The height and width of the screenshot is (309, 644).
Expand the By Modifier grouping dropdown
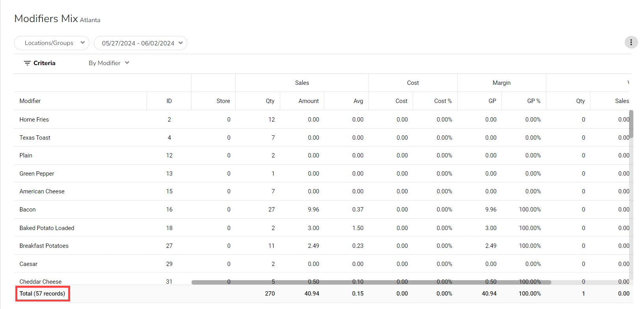click(109, 63)
